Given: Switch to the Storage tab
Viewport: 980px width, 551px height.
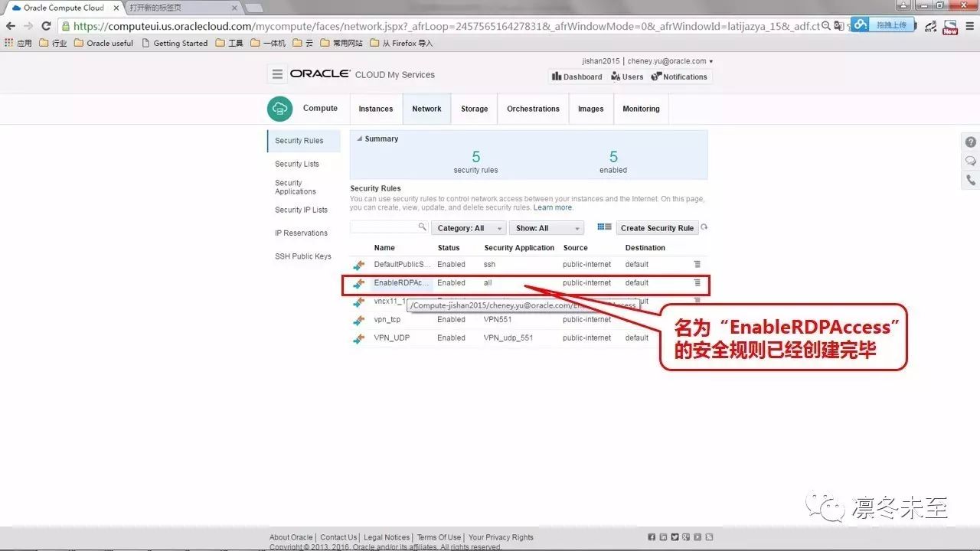Looking at the screenshot, I should (474, 109).
